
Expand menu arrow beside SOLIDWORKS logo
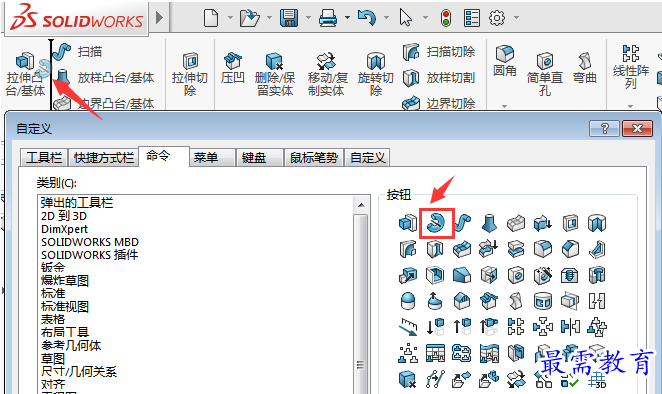pos(159,18)
